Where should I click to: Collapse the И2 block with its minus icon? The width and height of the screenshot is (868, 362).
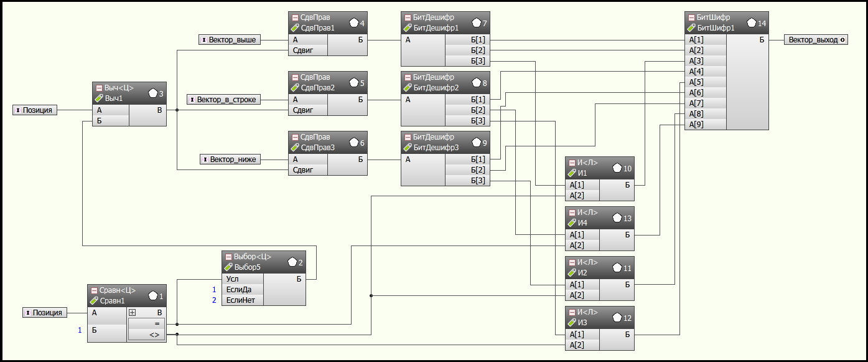point(571,262)
